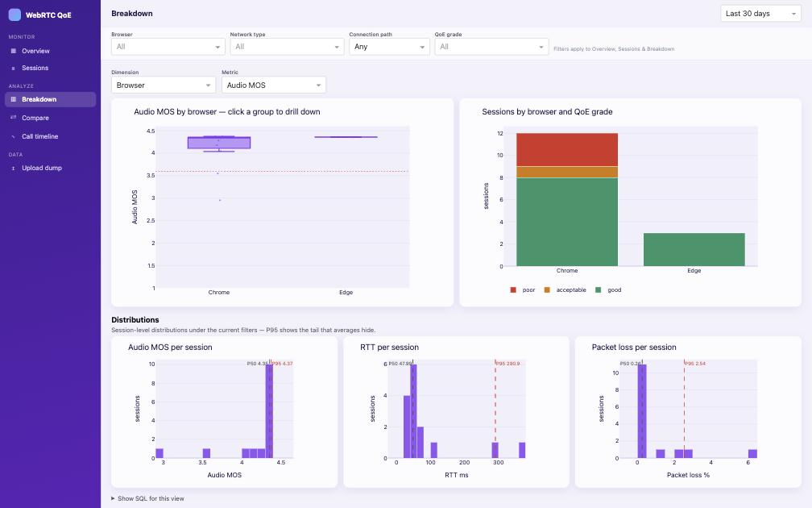This screenshot has height=508, width=812.
Task: Go to the Sessions page
Action: tap(50, 68)
